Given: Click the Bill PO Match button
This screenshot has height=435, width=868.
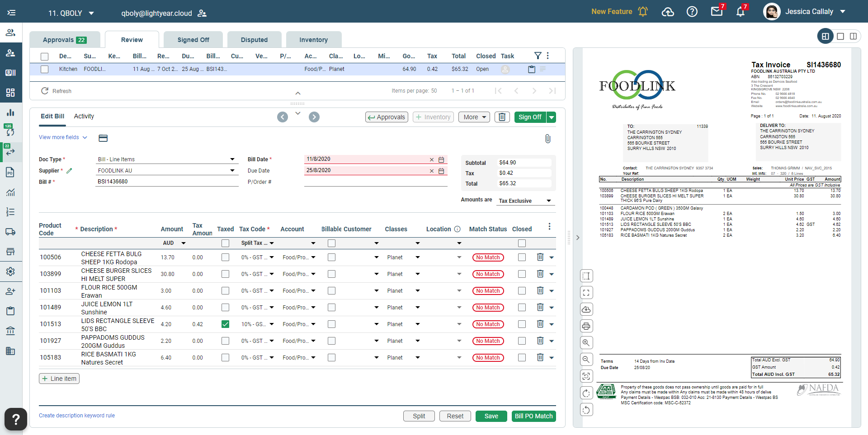Looking at the screenshot, I should [533, 416].
